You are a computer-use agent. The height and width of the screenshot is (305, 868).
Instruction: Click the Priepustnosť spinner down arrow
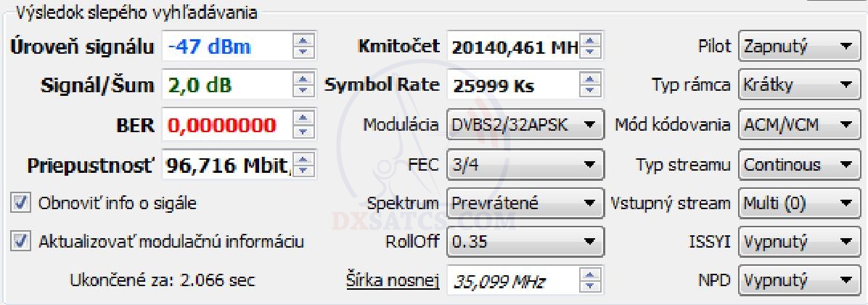pyautogui.click(x=303, y=171)
